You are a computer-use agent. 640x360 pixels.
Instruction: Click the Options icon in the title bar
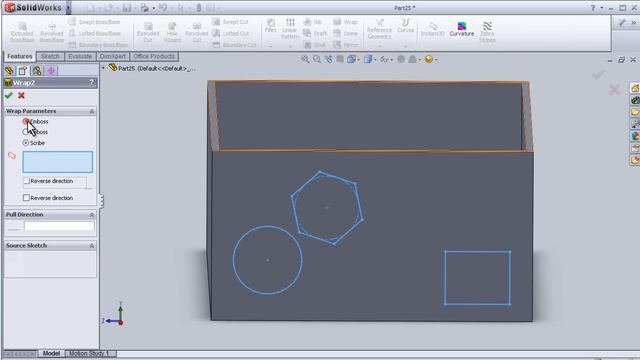click(x=210, y=8)
